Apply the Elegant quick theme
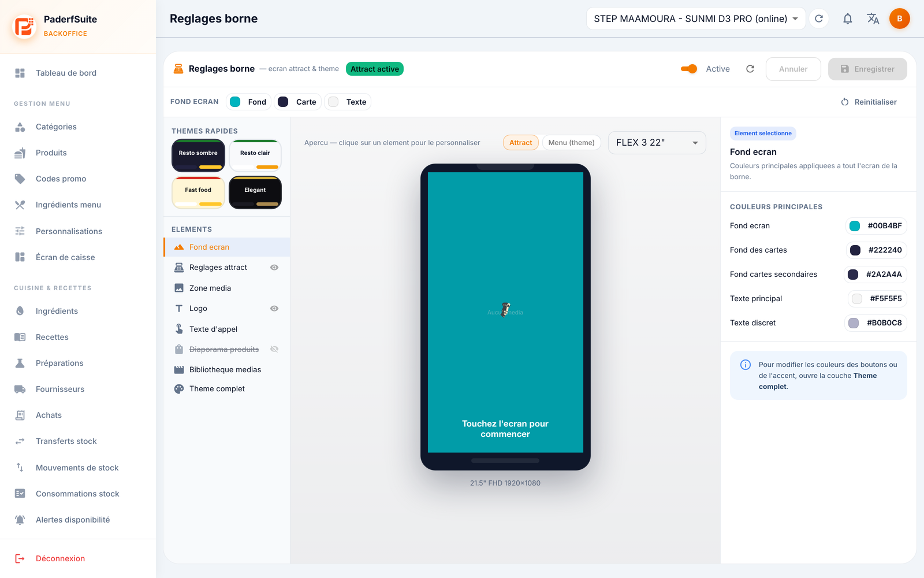Viewport: 924px width, 578px height. coord(255,192)
